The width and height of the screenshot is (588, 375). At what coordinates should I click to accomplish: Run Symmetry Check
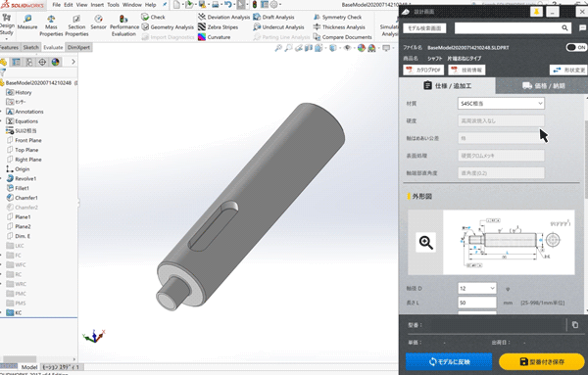337,18
